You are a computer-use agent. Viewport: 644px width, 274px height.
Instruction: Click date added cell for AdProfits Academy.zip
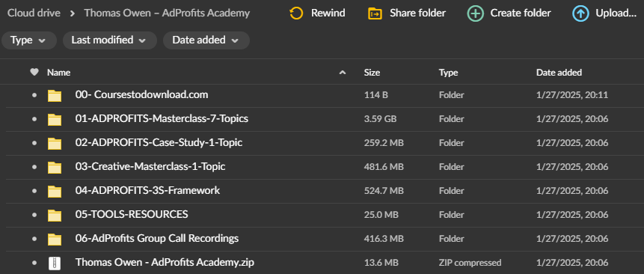point(572,263)
